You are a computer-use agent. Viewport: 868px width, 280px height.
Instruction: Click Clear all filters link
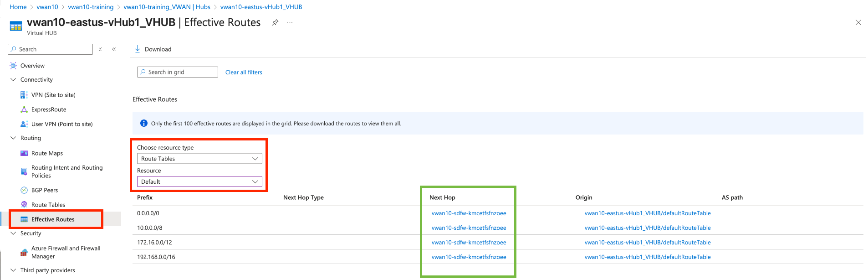[244, 72]
